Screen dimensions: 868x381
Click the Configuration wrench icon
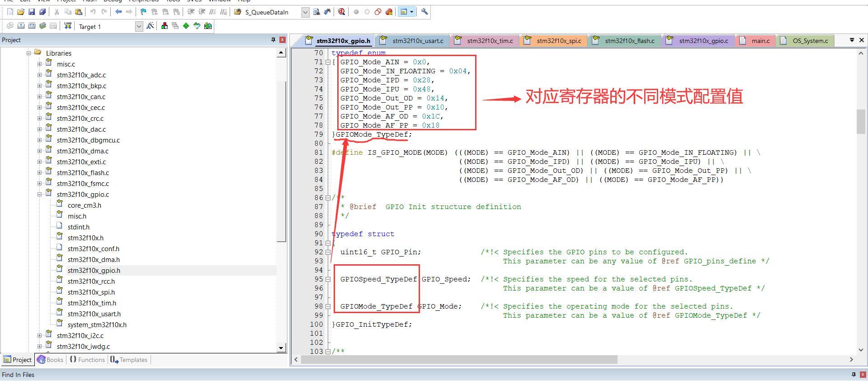pyautogui.click(x=425, y=12)
